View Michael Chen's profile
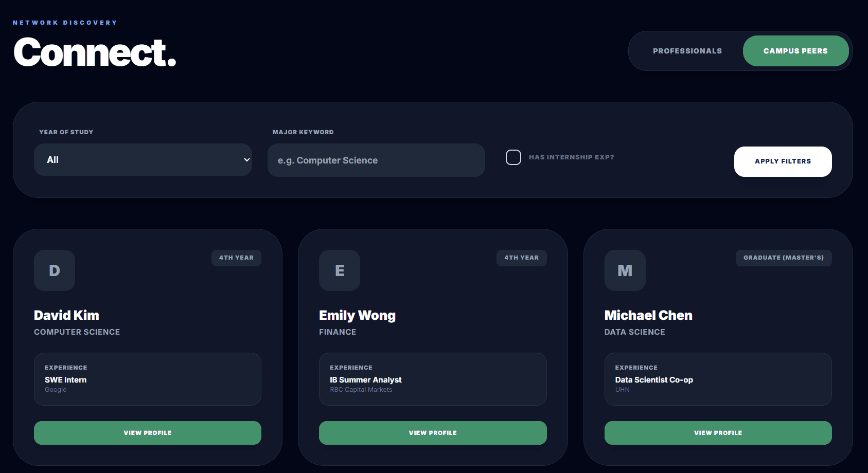The height and width of the screenshot is (473, 868). coord(718,432)
